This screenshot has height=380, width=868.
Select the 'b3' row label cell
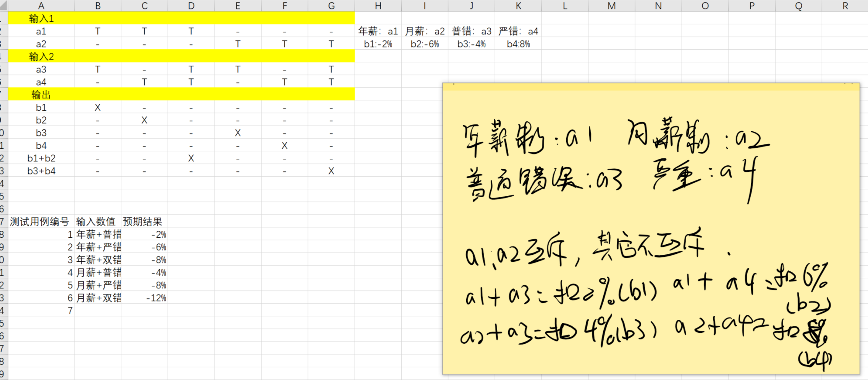[x=41, y=133]
